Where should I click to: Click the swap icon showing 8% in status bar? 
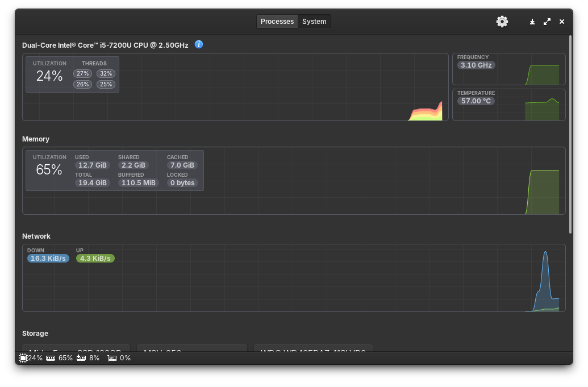point(81,358)
